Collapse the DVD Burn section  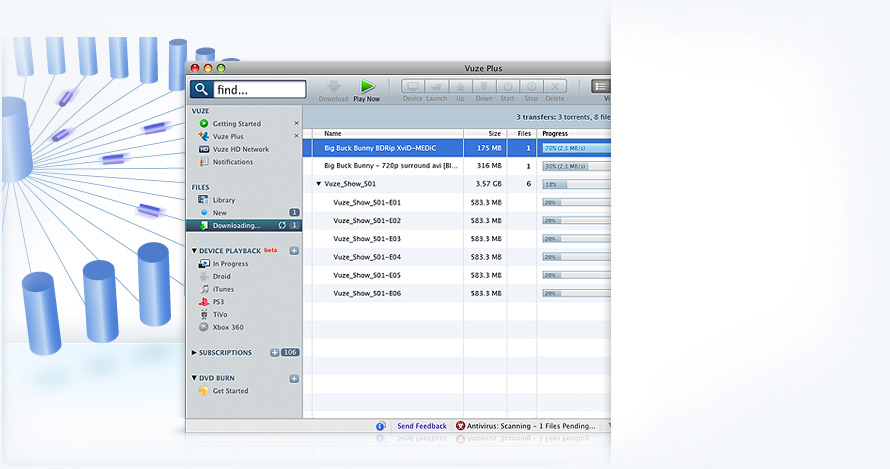[x=194, y=378]
